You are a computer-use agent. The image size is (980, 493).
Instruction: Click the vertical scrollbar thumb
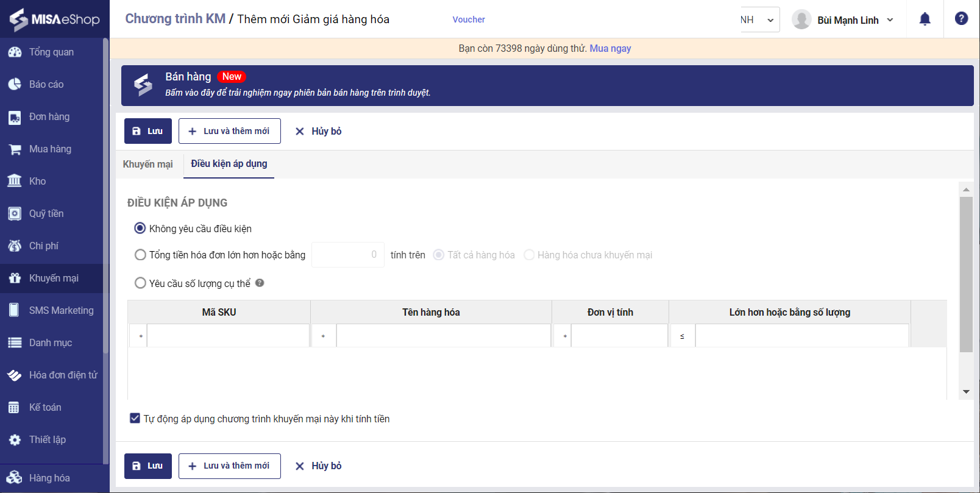(966, 274)
